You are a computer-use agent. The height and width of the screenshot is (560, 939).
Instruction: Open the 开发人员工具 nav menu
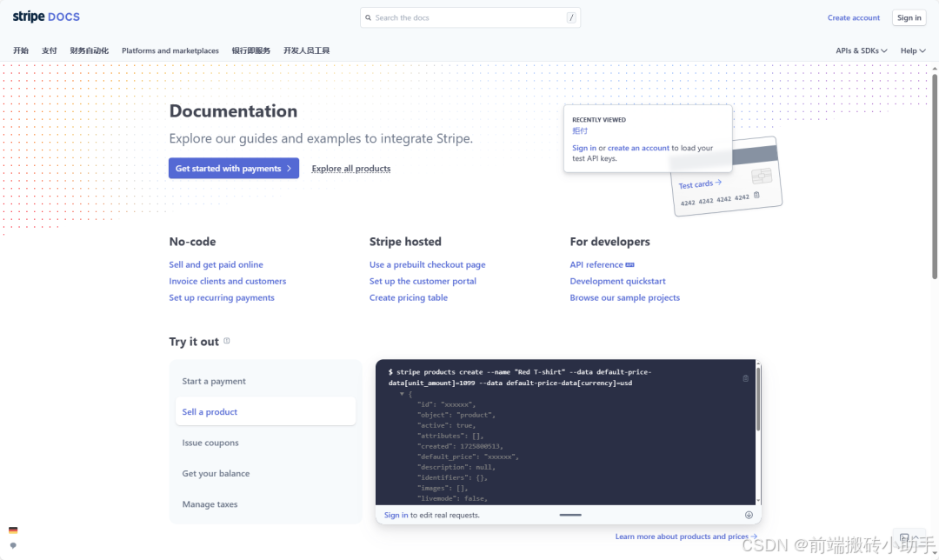click(x=307, y=51)
